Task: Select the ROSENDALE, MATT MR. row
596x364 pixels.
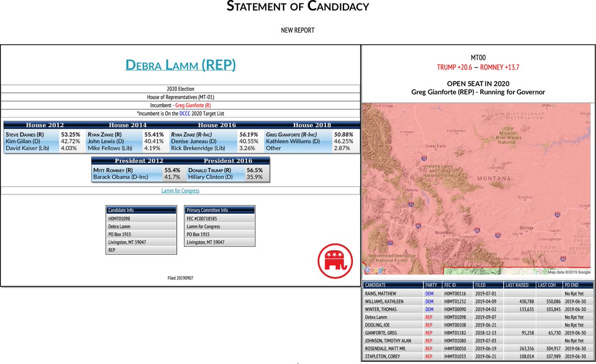Action: pos(478,349)
